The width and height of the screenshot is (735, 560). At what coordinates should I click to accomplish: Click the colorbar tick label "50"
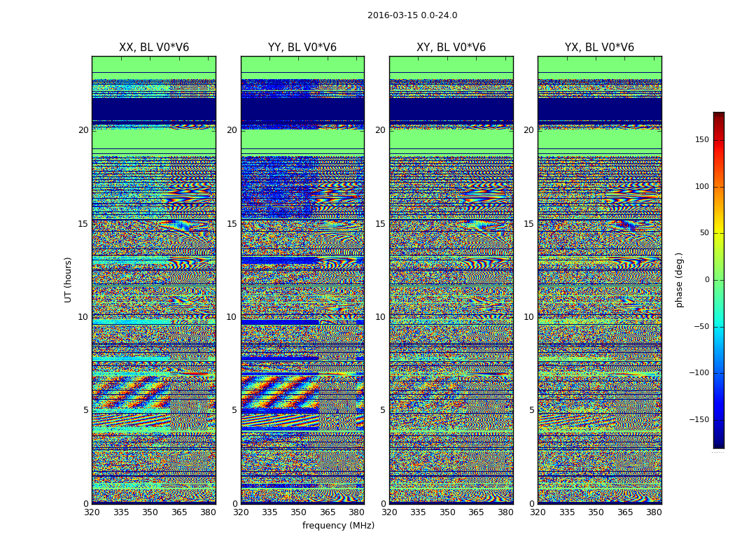coord(704,233)
